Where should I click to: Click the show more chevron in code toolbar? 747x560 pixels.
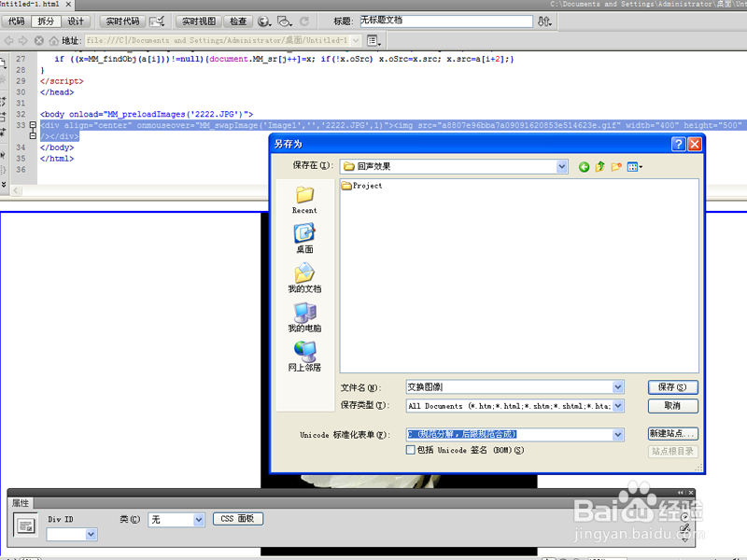tap(4, 183)
